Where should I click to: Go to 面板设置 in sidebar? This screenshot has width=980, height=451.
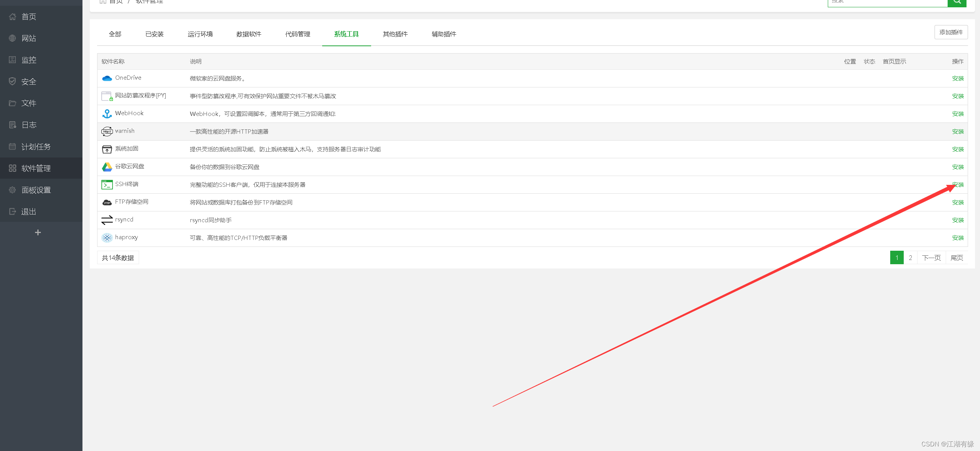click(x=36, y=190)
